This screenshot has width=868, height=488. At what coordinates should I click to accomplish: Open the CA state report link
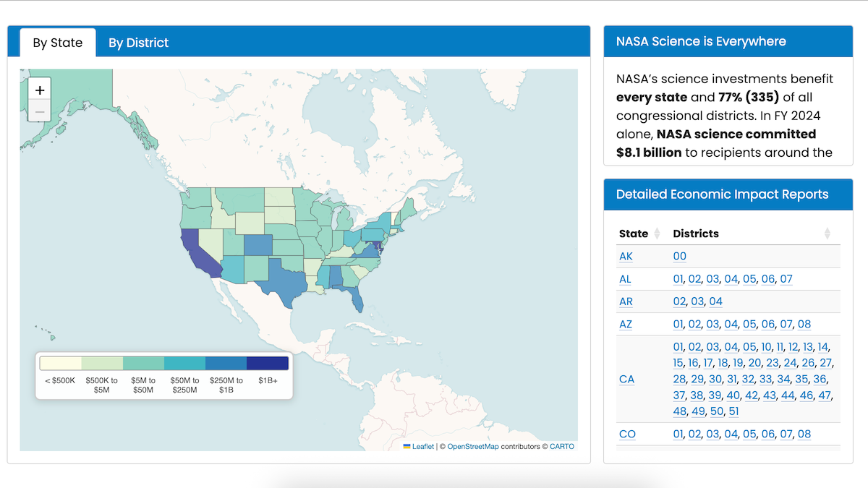pyautogui.click(x=626, y=379)
